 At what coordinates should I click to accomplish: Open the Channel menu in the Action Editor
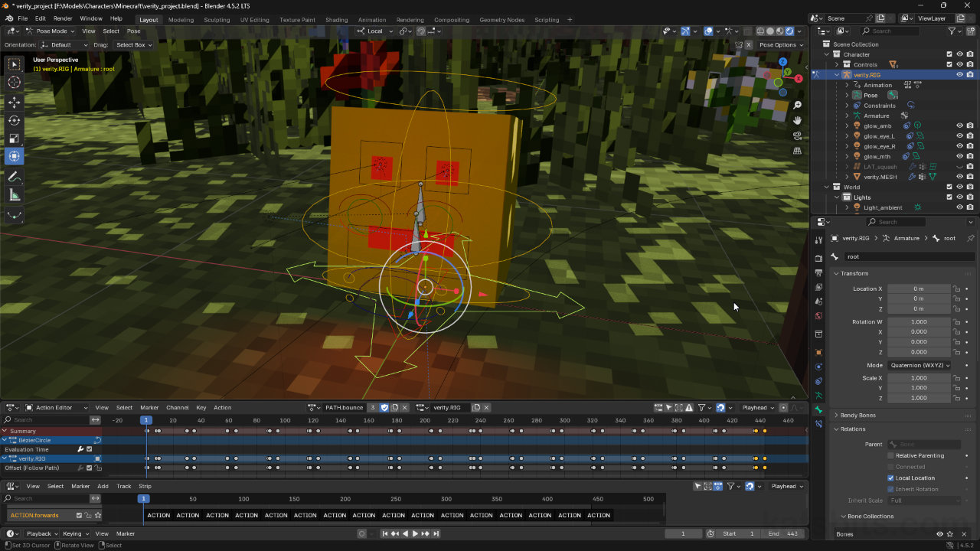coord(177,407)
